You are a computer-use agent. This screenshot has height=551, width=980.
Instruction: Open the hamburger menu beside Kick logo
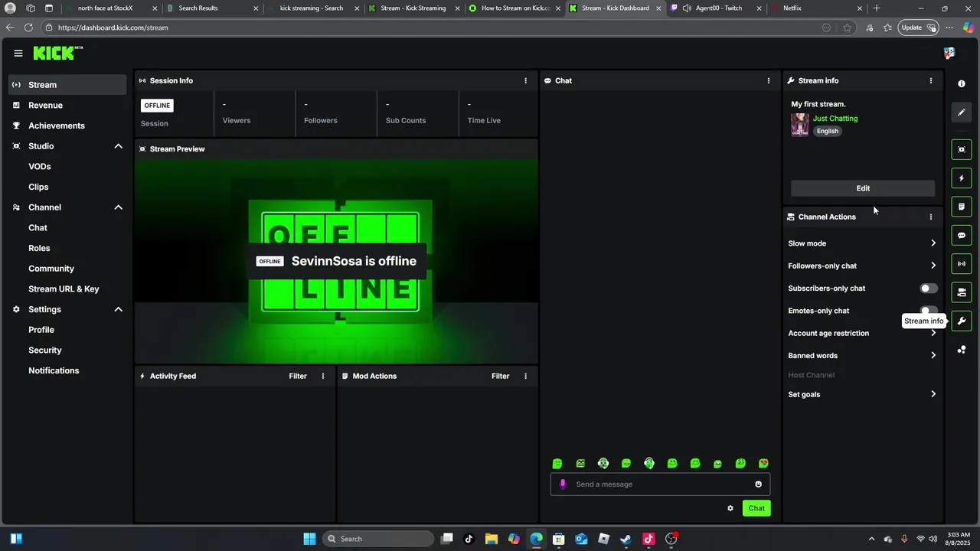pos(18,54)
